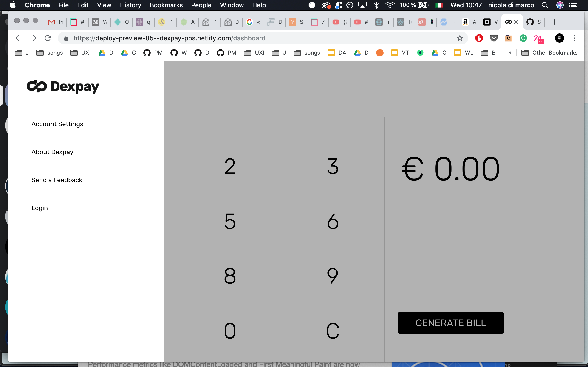The height and width of the screenshot is (367, 588).
Task: Save the page with the Pocket extension icon
Action: pos(493,38)
